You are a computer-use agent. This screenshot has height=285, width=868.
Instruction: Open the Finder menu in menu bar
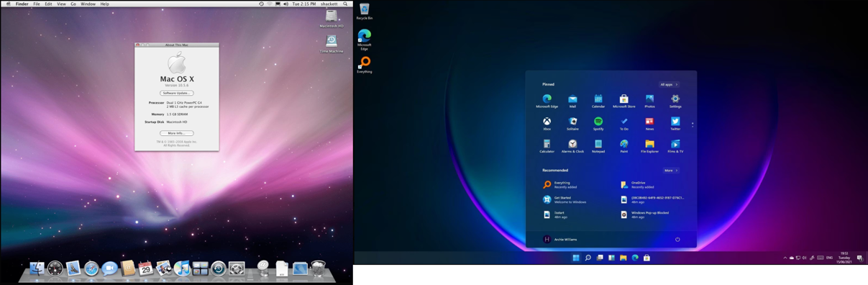point(22,4)
